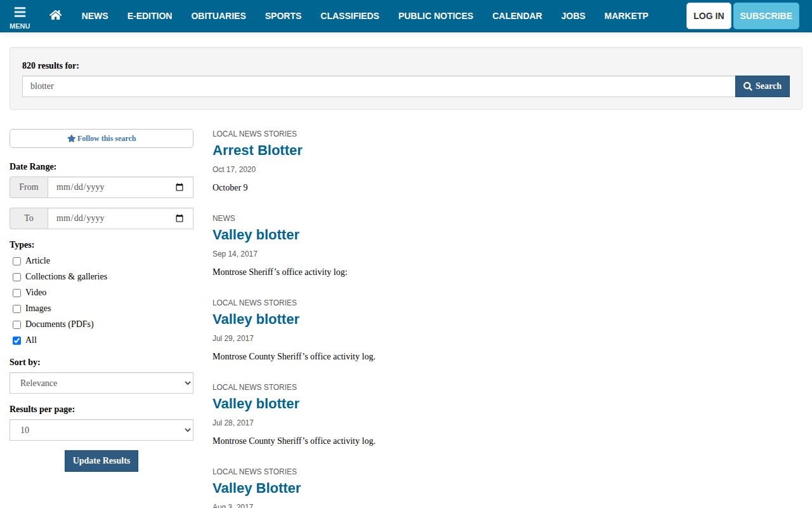The height and width of the screenshot is (508, 812).
Task: Open JOBS in the navigation bar
Action: tap(573, 16)
